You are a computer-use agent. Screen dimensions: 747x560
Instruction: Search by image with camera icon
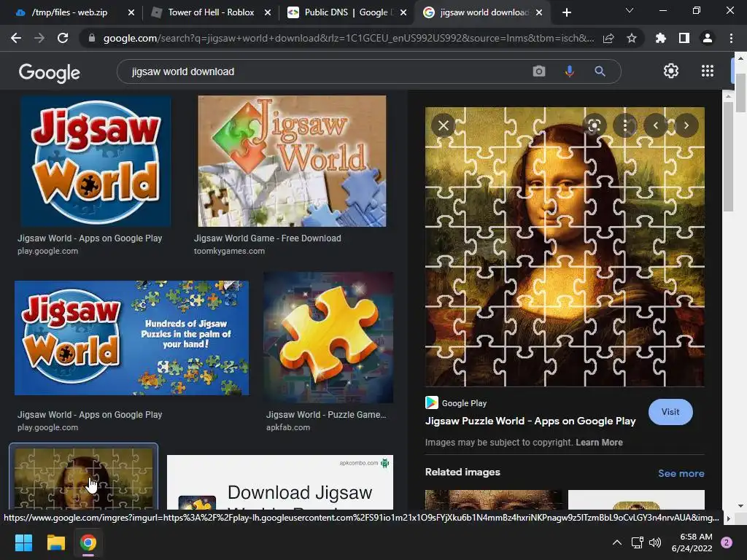(x=539, y=71)
